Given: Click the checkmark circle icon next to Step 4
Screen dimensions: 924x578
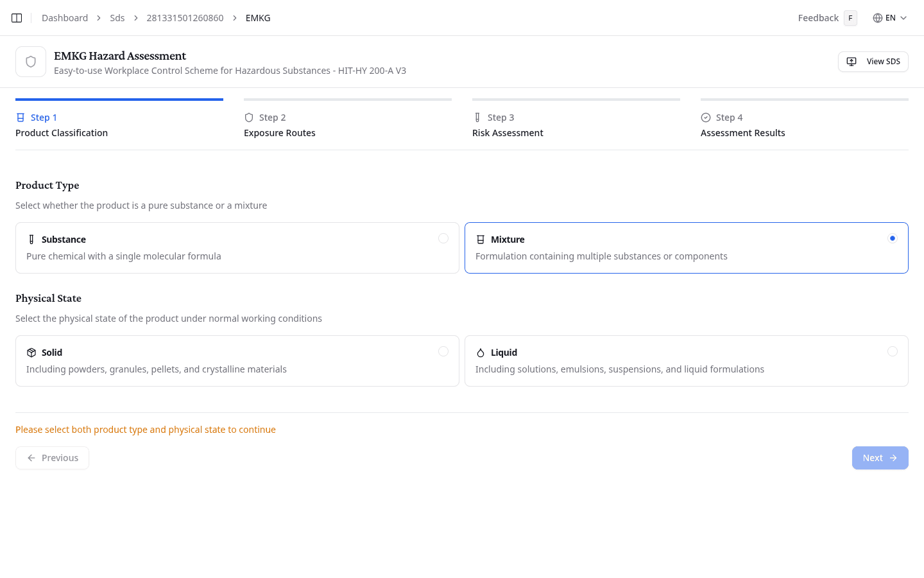Looking at the screenshot, I should point(704,117).
